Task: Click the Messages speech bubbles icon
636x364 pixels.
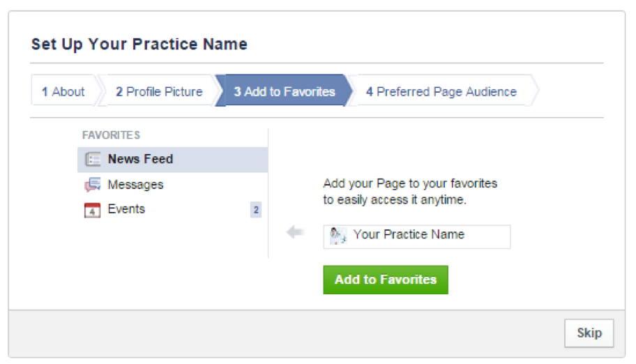Action: (x=93, y=185)
